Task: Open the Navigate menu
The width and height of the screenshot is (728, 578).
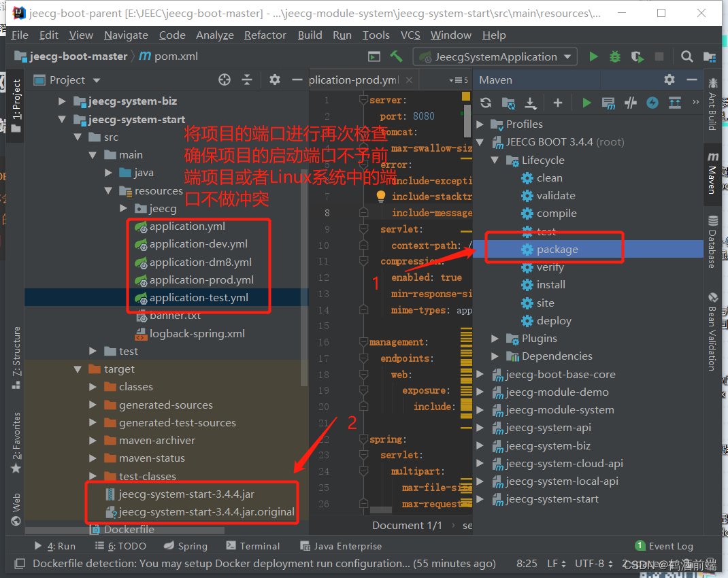Action: click(126, 35)
